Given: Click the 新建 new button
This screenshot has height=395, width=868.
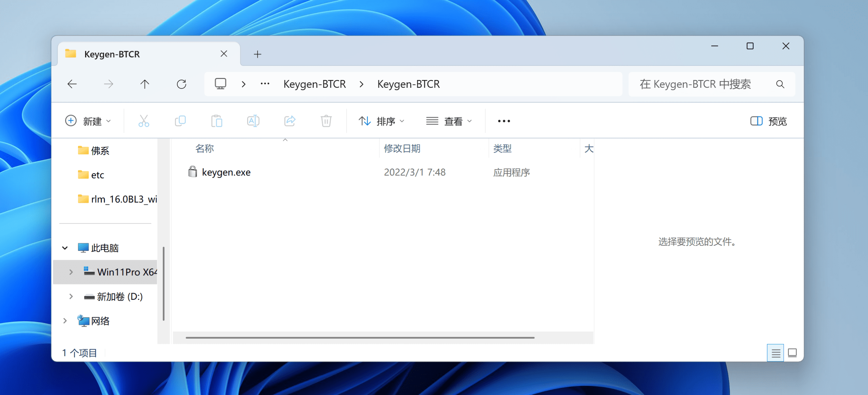Looking at the screenshot, I should (x=88, y=121).
